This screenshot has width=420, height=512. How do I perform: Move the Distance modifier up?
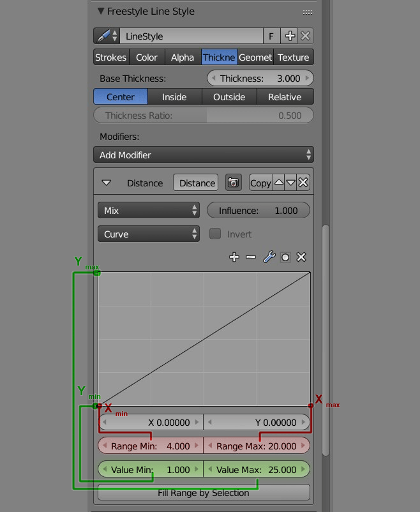(x=278, y=183)
